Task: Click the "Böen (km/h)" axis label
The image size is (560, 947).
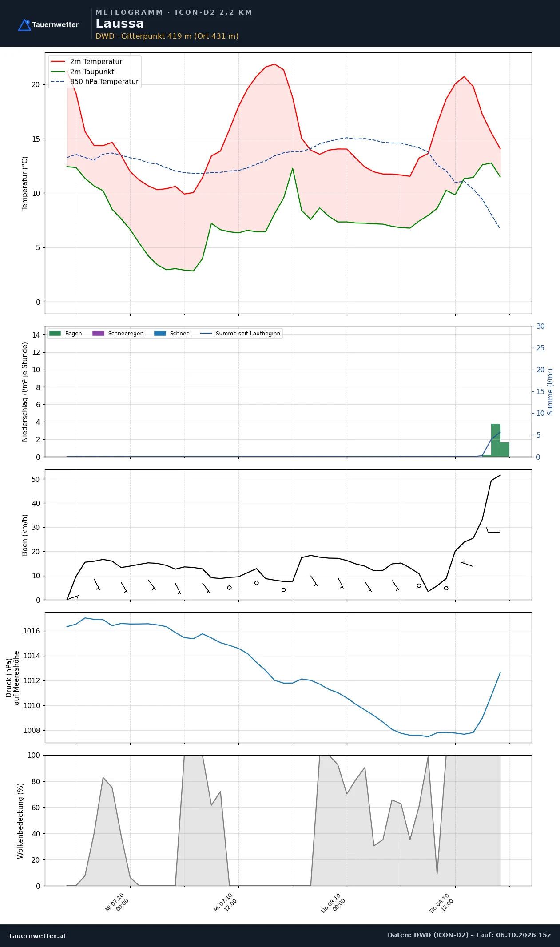Action: click(x=25, y=535)
